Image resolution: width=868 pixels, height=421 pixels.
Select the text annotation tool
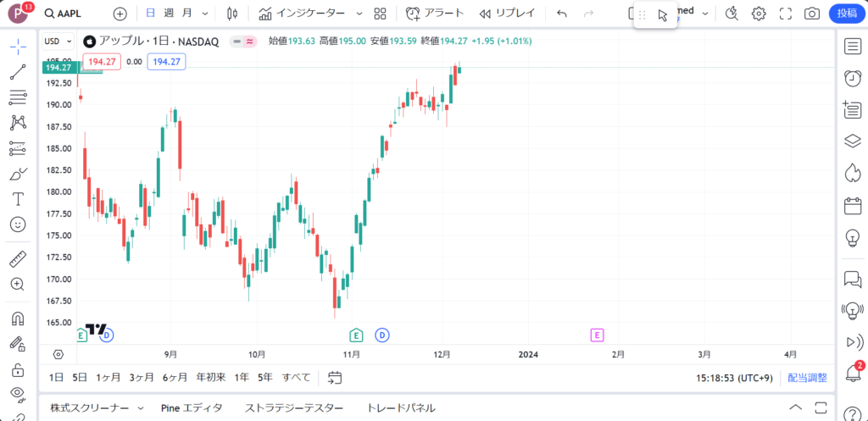(18, 199)
